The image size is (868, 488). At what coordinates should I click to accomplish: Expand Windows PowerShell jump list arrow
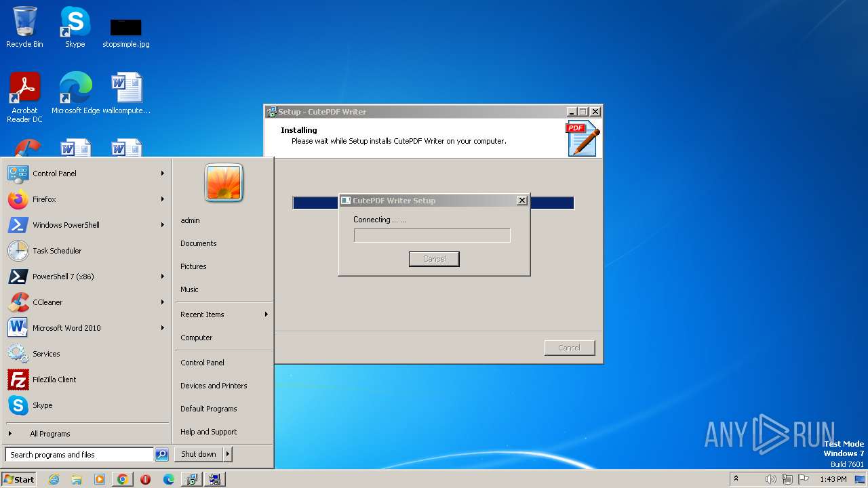[162, 225]
